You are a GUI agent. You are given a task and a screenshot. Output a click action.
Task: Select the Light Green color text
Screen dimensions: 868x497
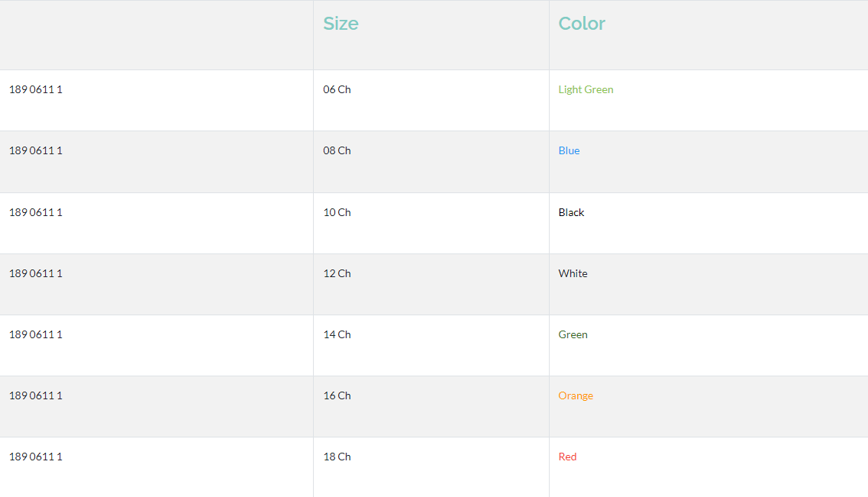[x=586, y=89]
